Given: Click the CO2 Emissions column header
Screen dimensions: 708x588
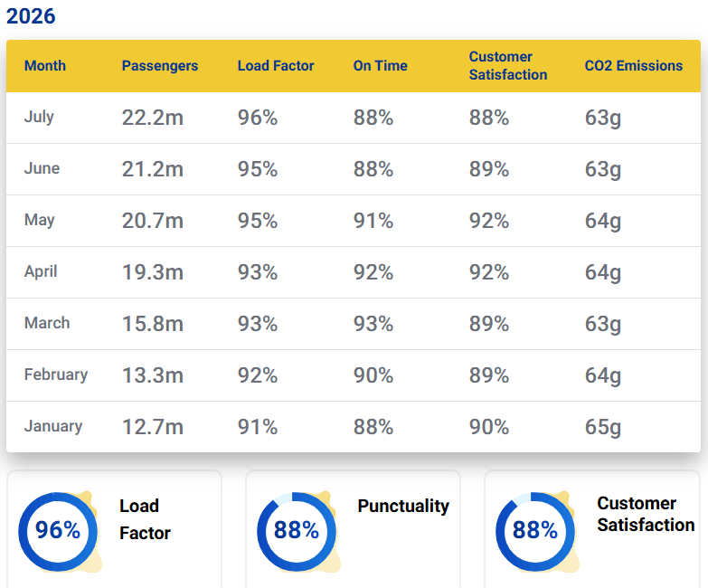Looking at the screenshot, I should click(634, 66).
